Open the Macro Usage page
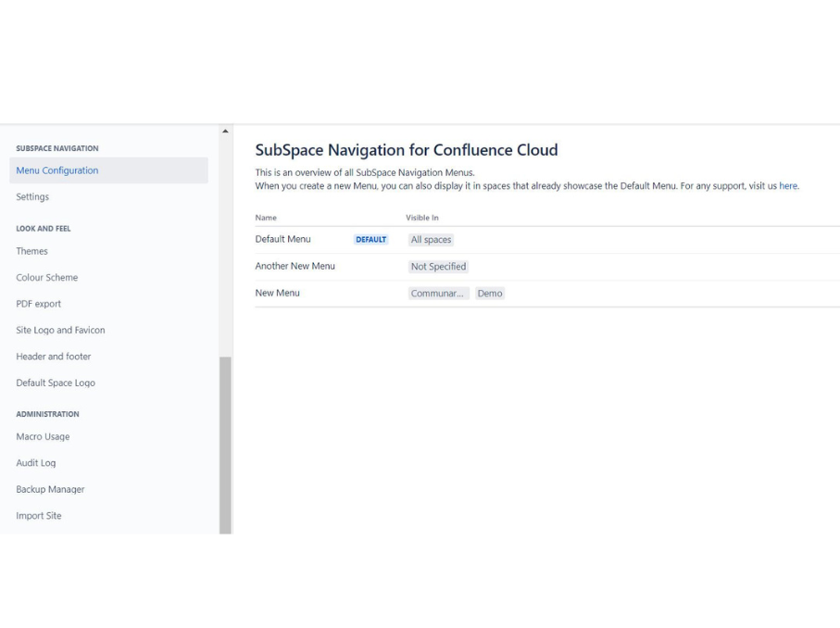Viewport: 840px width, 628px height. point(43,437)
